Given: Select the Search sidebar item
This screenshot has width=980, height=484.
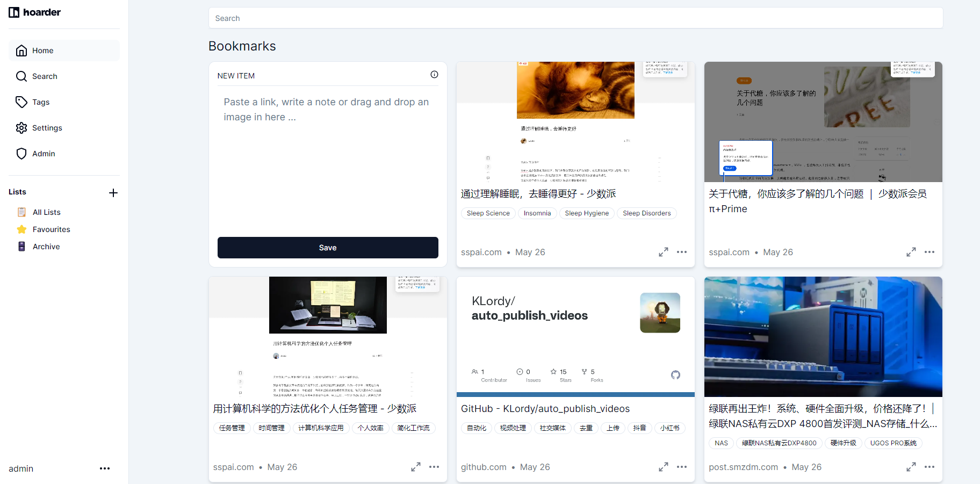Looking at the screenshot, I should tap(45, 76).
